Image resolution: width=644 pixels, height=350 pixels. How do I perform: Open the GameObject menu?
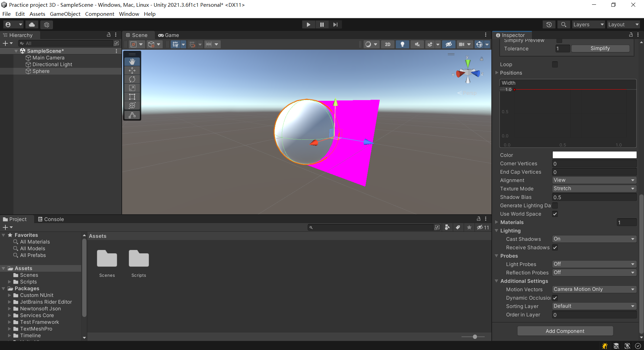coord(65,14)
